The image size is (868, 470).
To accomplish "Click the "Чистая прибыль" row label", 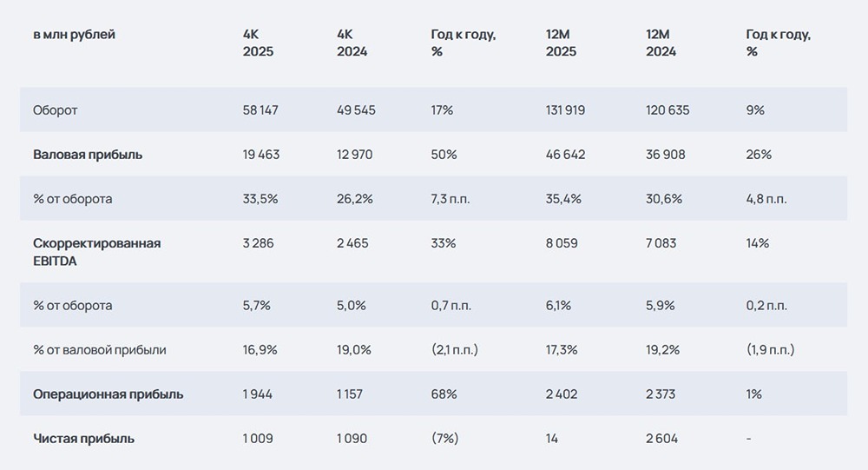I will pyautogui.click(x=83, y=439).
